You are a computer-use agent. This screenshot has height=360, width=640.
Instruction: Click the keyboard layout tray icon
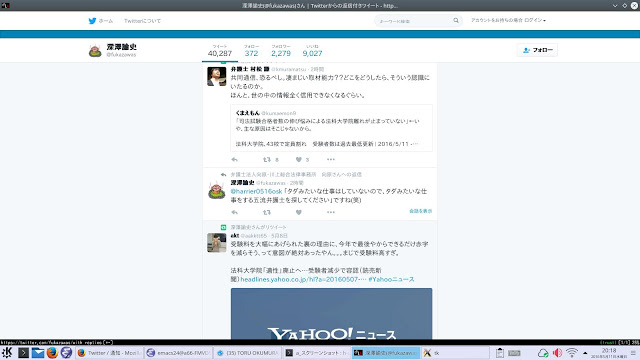pyautogui.click(x=514, y=353)
